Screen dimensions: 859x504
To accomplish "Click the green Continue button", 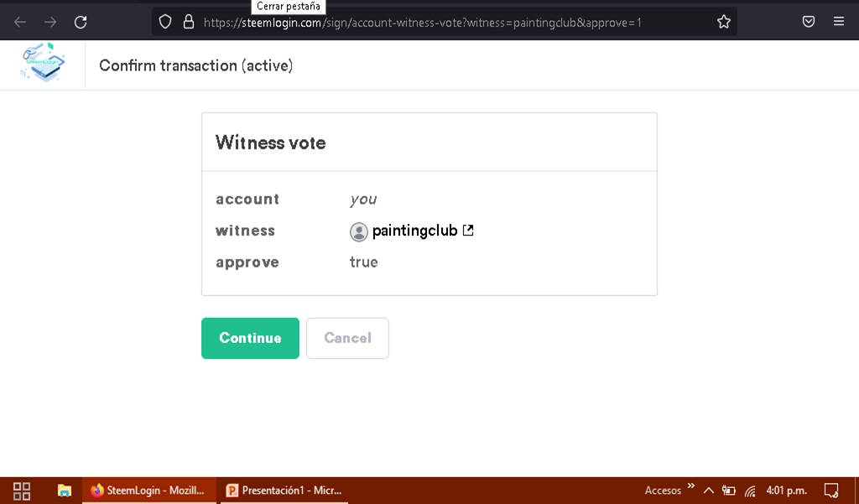I will tap(250, 338).
